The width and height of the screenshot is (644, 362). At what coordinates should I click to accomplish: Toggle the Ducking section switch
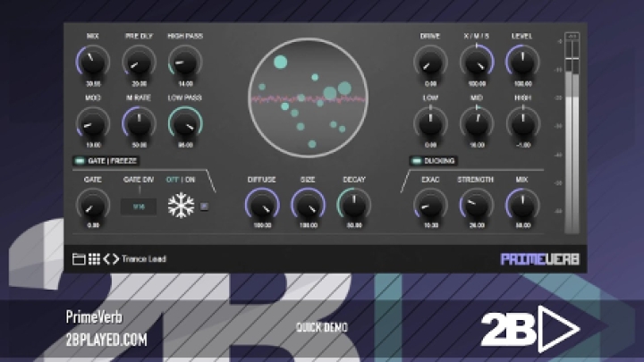point(417,161)
